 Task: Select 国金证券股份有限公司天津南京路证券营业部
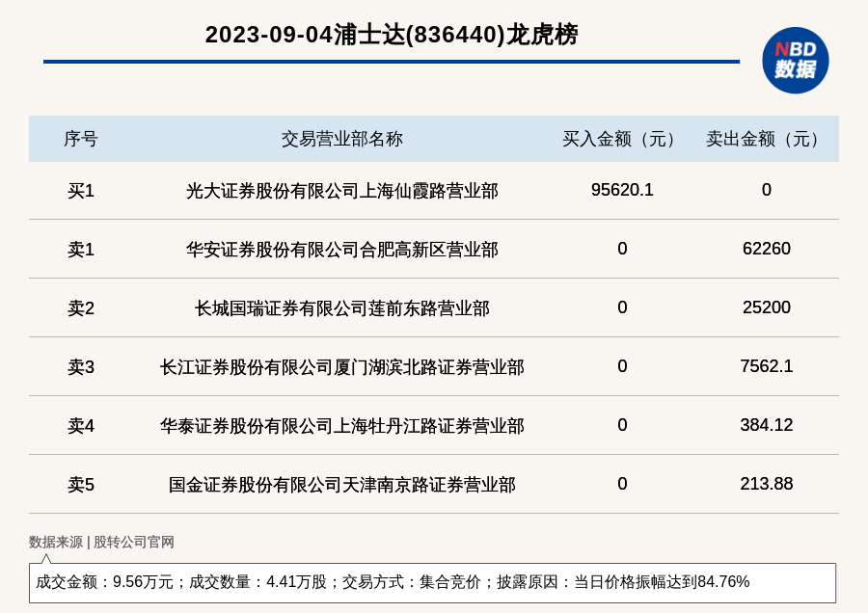pos(342,485)
